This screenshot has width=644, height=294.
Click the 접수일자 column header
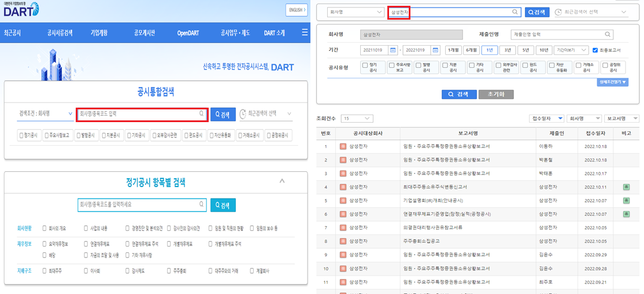click(595, 133)
